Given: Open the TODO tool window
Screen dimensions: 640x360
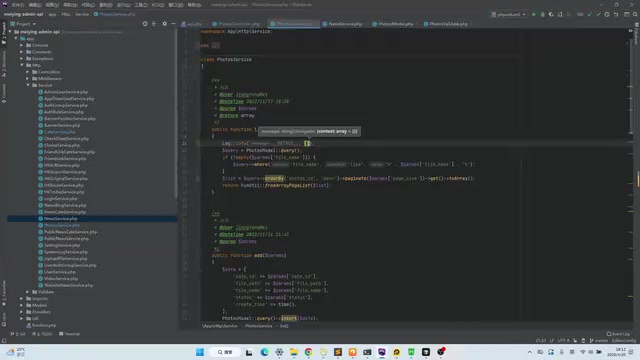Looking at the screenshot, I should point(42,334).
